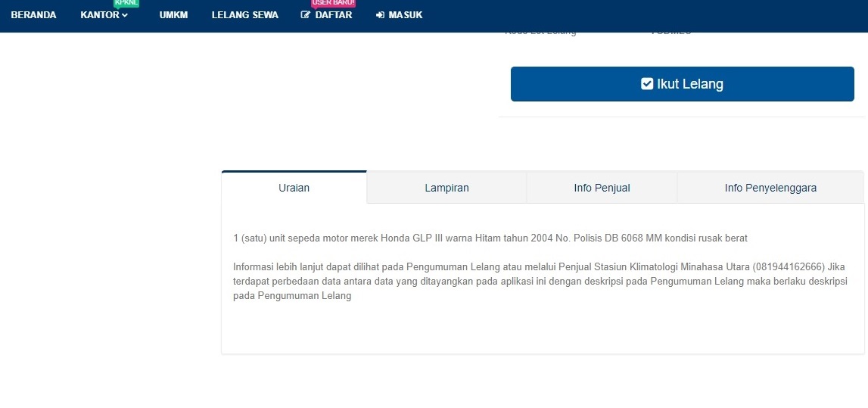Image resolution: width=868 pixels, height=408 pixels.
Task: Navigate to LELANG SEWA
Action: [244, 15]
